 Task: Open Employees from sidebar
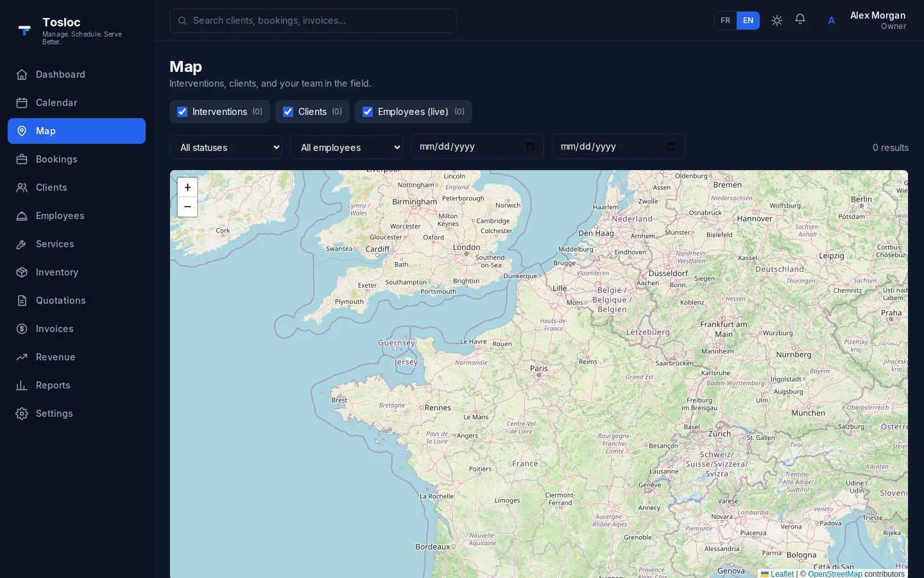[x=76, y=216]
